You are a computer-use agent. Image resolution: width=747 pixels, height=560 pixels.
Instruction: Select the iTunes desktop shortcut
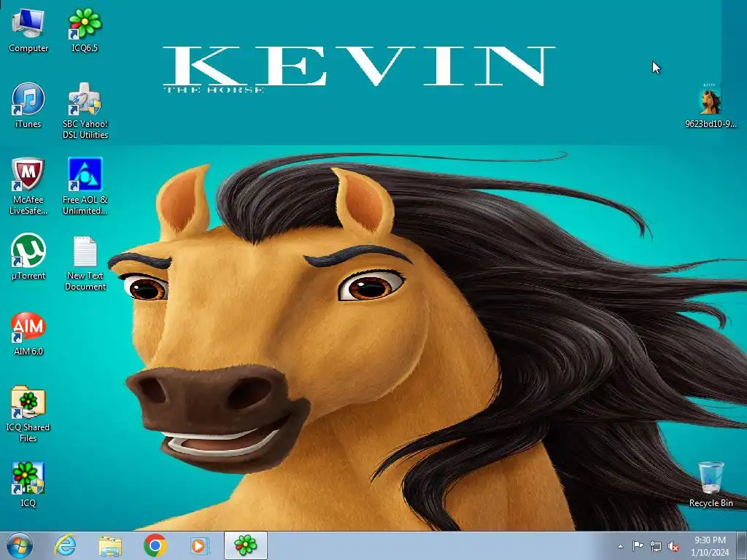click(x=28, y=106)
